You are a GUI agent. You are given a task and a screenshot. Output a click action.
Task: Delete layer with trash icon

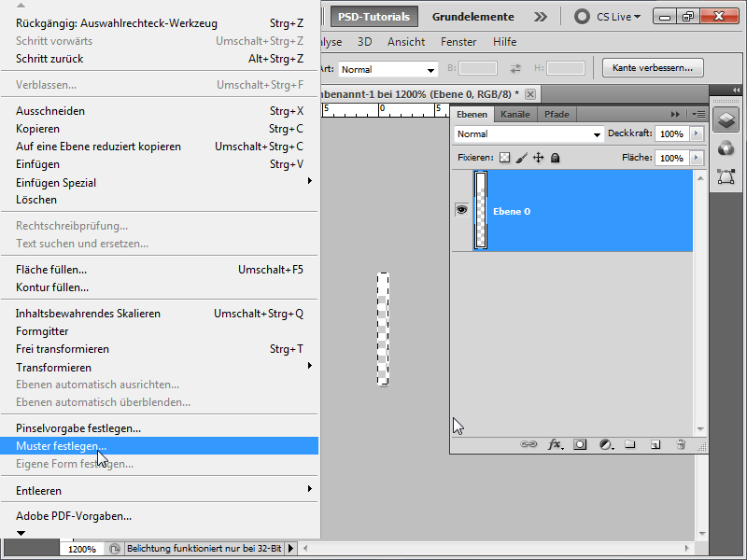pyautogui.click(x=681, y=444)
